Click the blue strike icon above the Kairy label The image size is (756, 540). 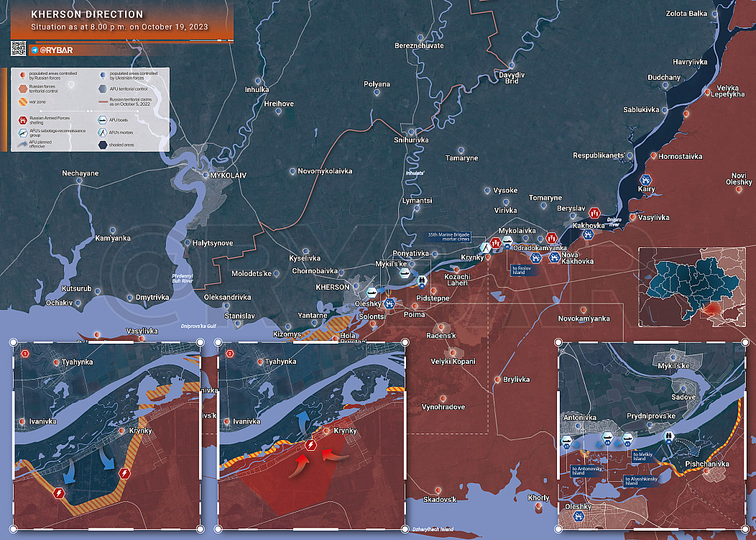(x=645, y=180)
